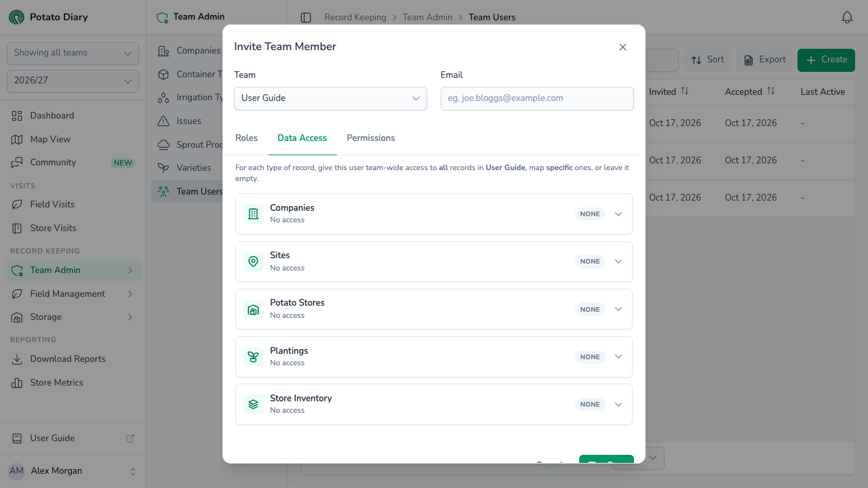The width and height of the screenshot is (868, 488).
Task: Switch to the Roles tab
Action: click(246, 138)
